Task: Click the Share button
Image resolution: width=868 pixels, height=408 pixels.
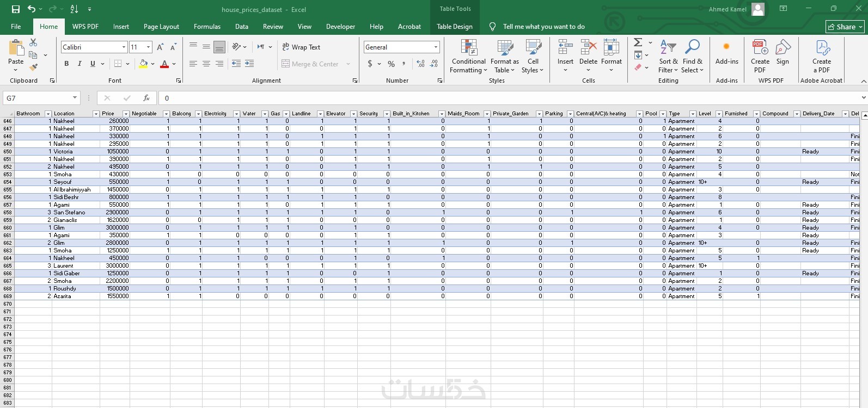Action: click(x=845, y=27)
